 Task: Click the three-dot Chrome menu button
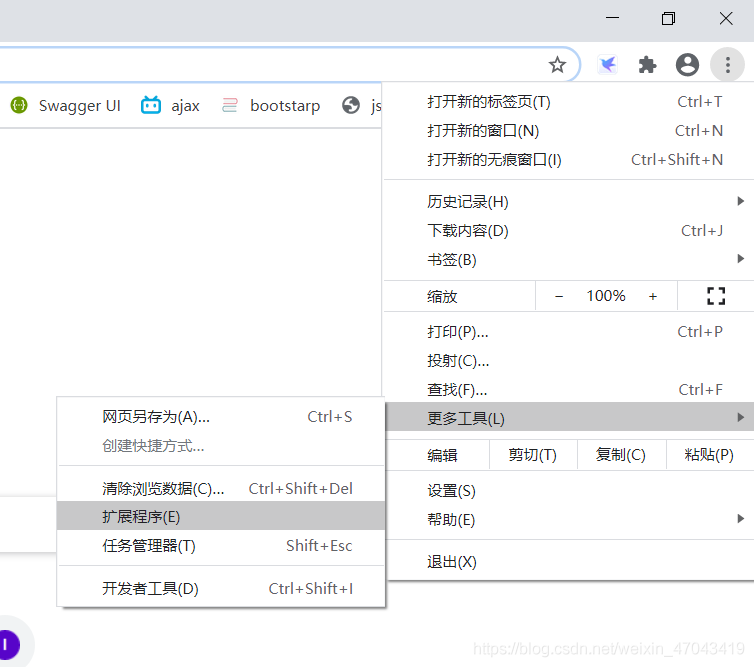[728, 64]
